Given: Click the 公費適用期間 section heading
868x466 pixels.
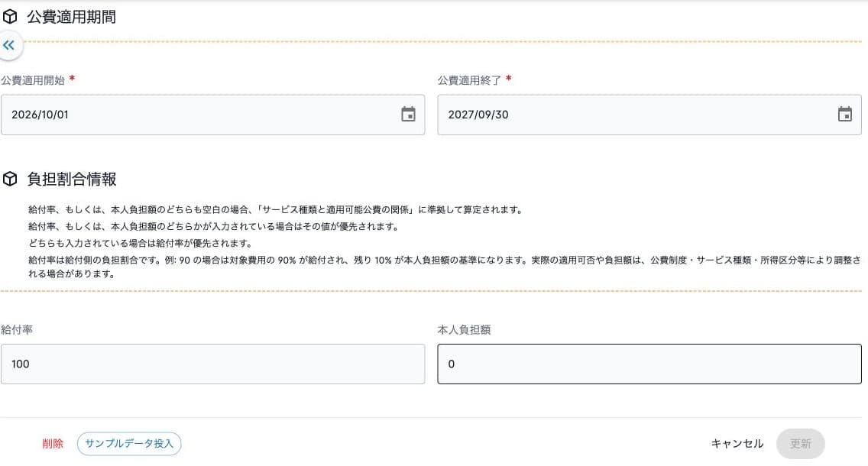Looking at the screenshot, I should coord(71,17).
